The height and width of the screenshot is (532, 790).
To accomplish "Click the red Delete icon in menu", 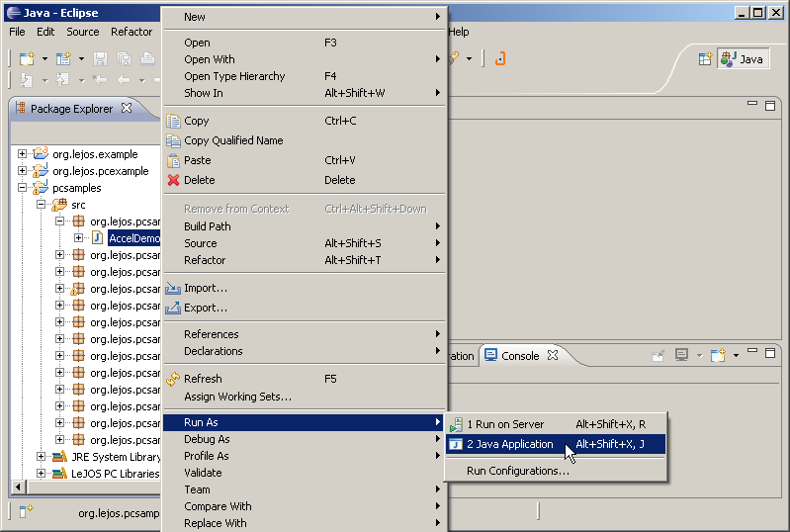I will 174,180.
